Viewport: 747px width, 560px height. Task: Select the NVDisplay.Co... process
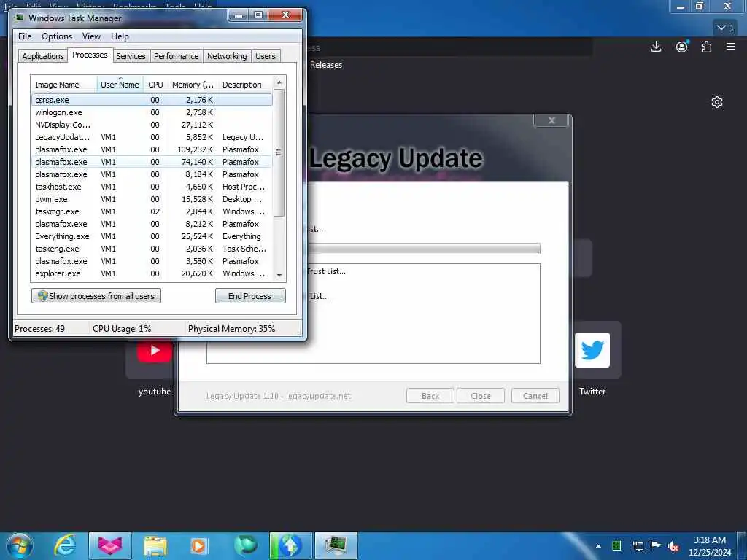(152, 125)
